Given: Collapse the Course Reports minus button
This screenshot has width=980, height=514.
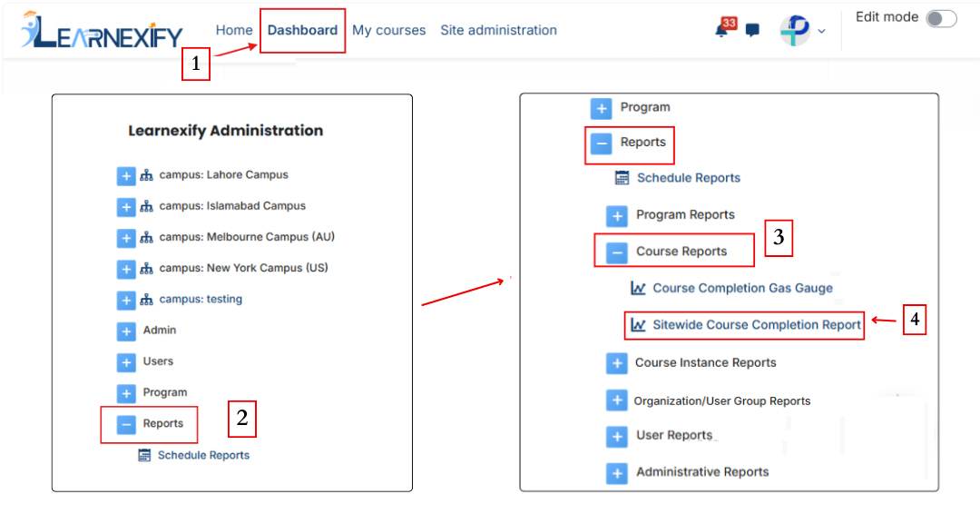Looking at the screenshot, I should [x=617, y=252].
